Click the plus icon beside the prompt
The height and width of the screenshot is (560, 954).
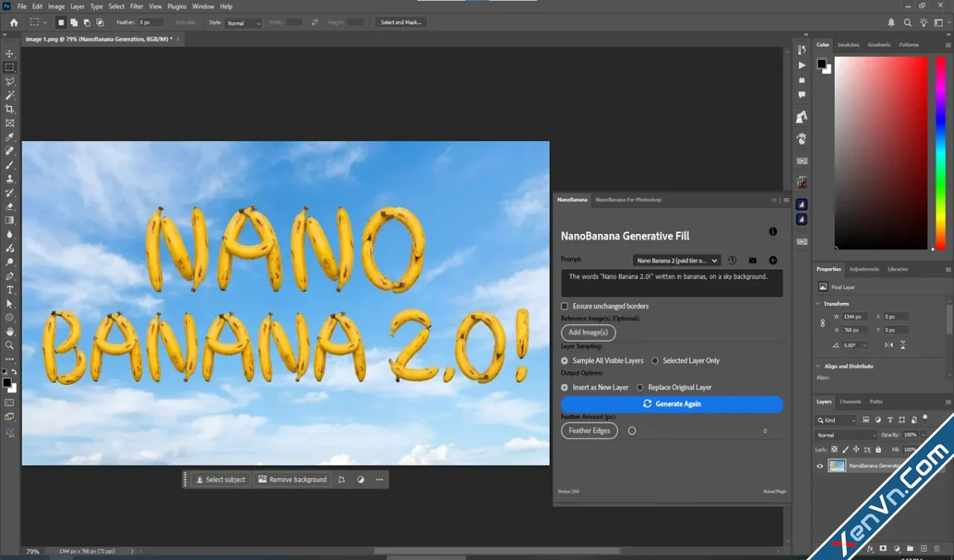click(x=773, y=261)
